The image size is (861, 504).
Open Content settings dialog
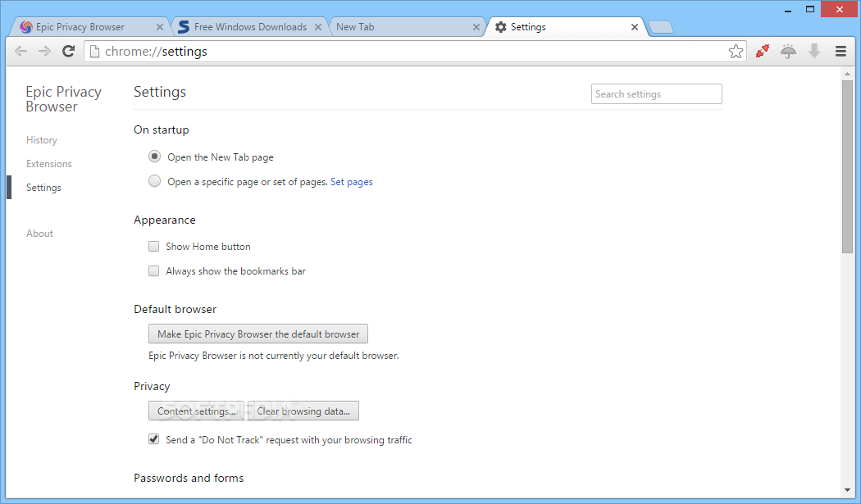(196, 411)
